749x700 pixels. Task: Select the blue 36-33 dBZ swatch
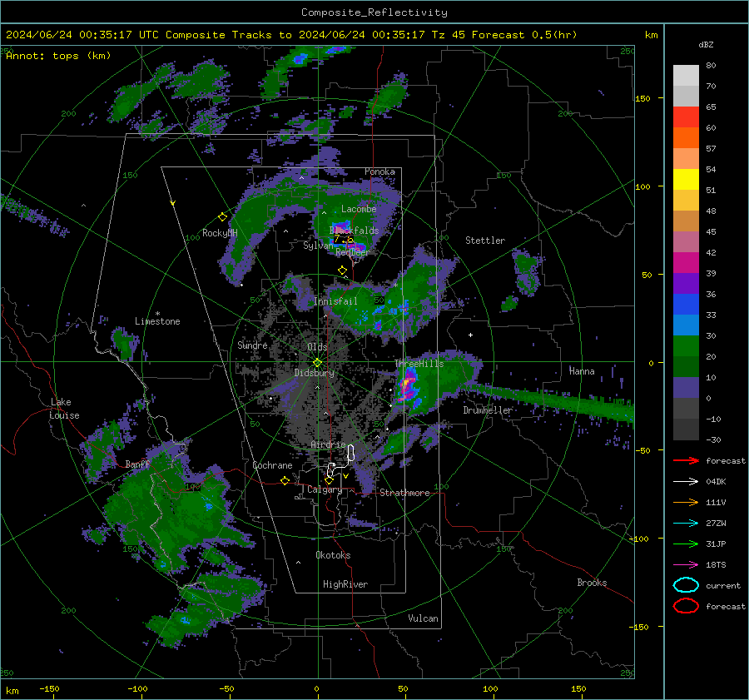point(686,305)
